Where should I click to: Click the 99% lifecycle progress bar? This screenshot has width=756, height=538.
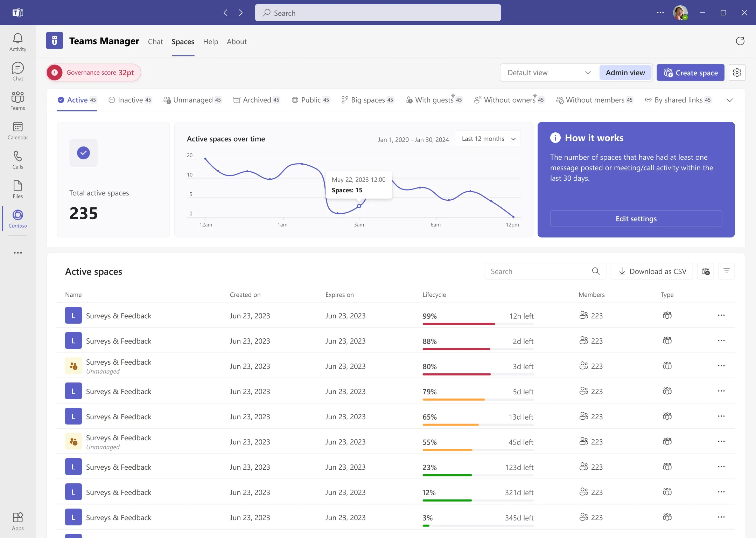[478, 324]
